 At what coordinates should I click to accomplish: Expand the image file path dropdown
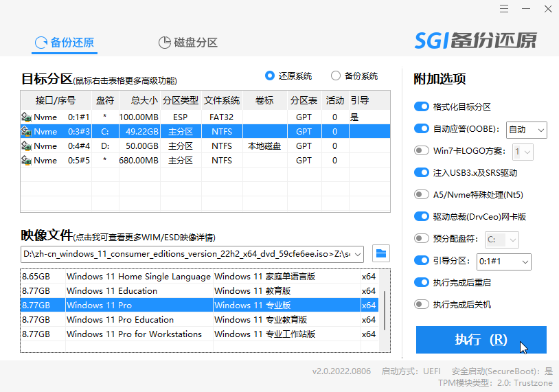pyautogui.click(x=358, y=255)
